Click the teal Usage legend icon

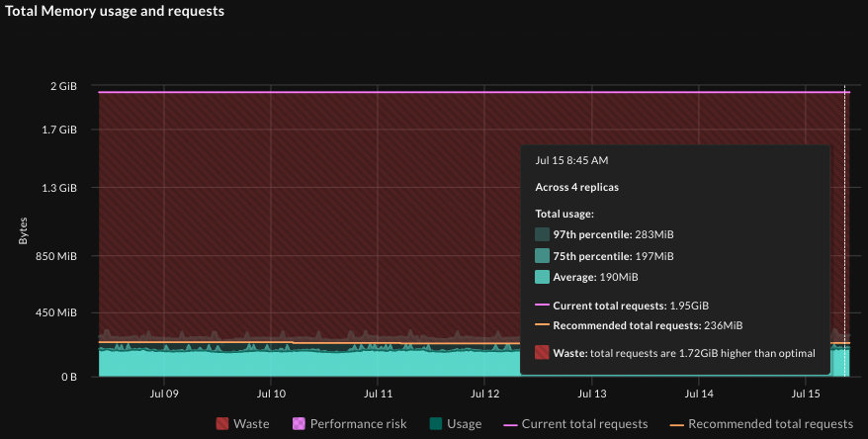click(436, 424)
